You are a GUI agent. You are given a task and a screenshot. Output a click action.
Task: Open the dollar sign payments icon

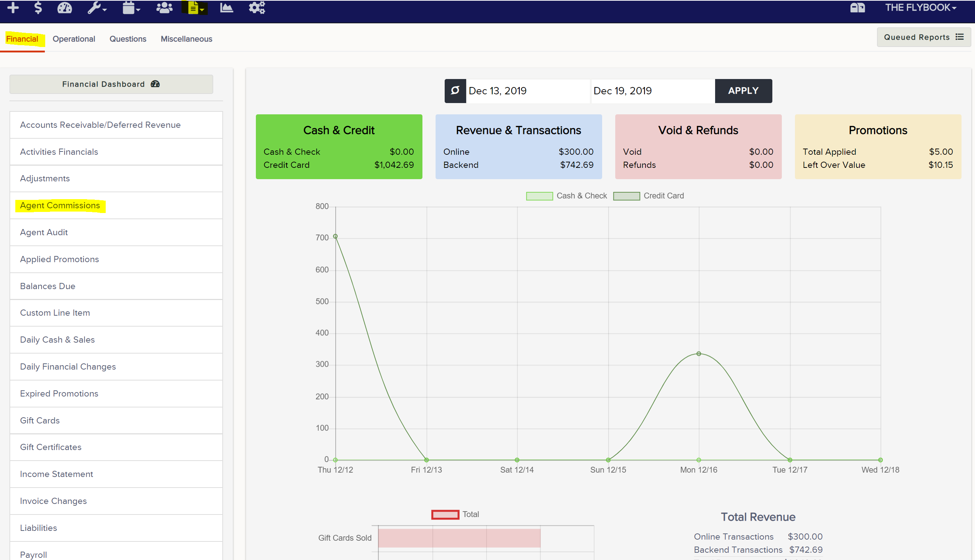(x=38, y=8)
